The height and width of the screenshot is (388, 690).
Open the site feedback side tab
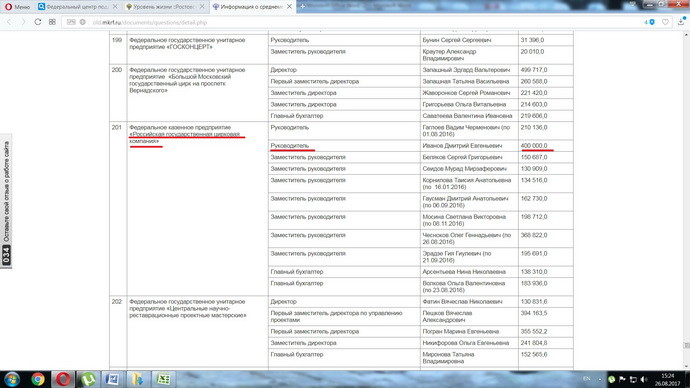tap(6, 201)
